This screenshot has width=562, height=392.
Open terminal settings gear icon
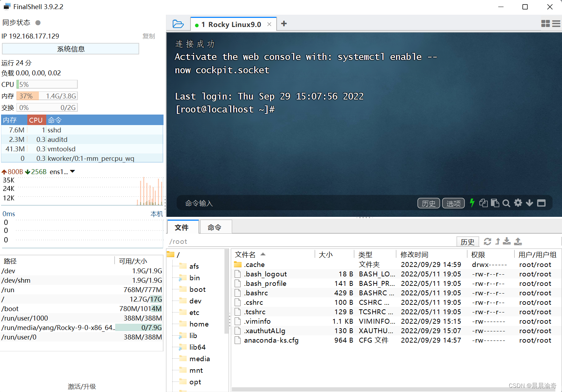click(x=518, y=203)
